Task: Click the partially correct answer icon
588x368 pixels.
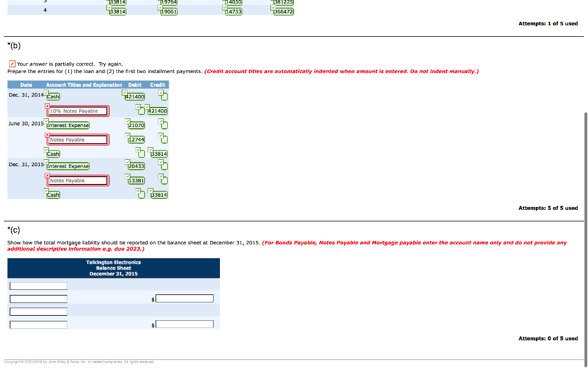Action: point(12,64)
